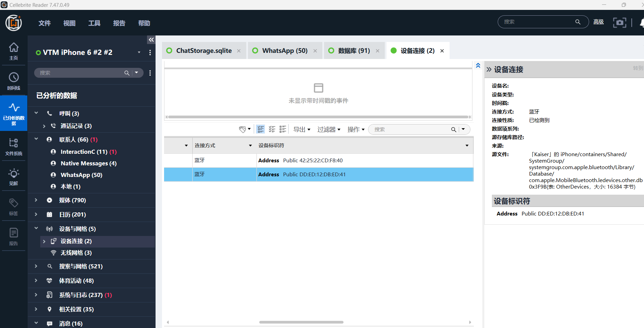The width and height of the screenshot is (644, 328).
Task: Select the InteractionC (11) contacts item
Action: click(x=89, y=152)
